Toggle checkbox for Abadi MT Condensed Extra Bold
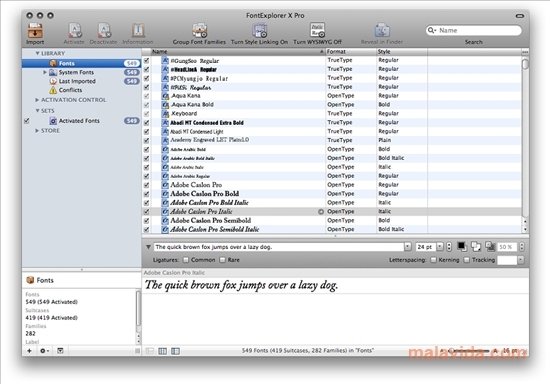550x384 pixels. pyautogui.click(x=147, y=123)
